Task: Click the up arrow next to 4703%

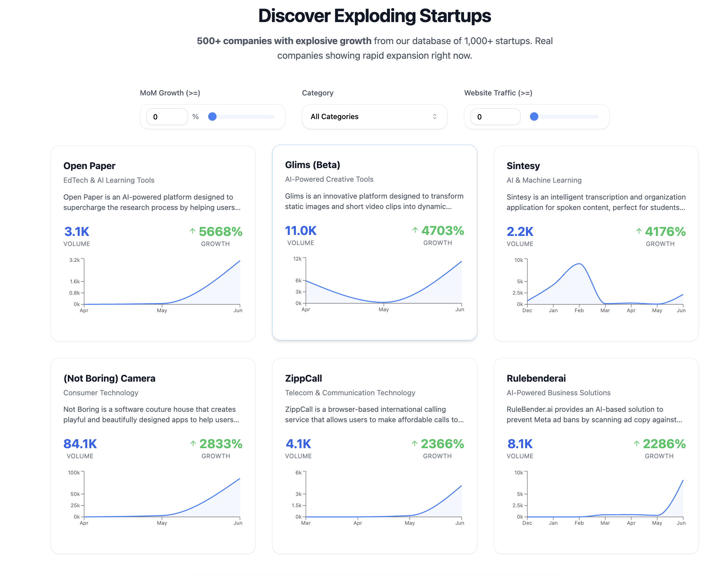Action: [415, 230]
